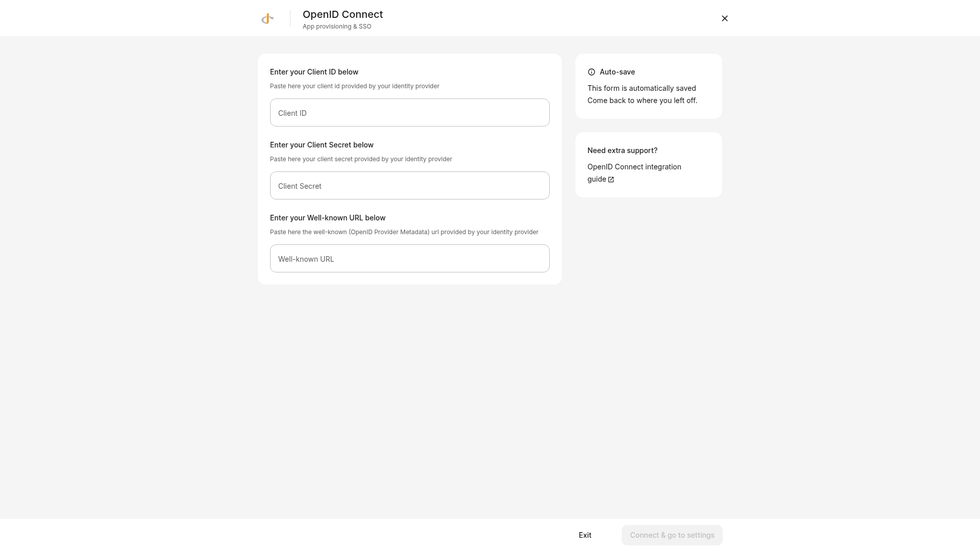
Task: Click the 'Auto-save' heading text
Action: [x=617, y=72]
